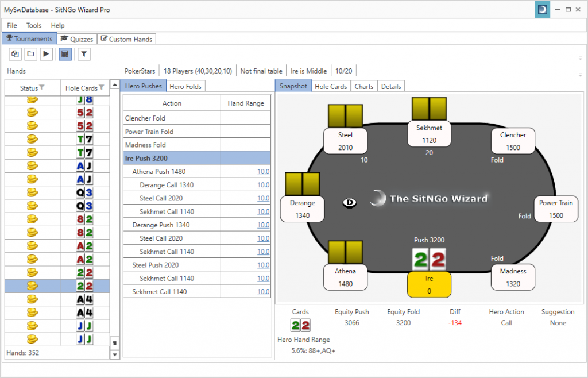Click the copy hands toolbar icon
The width and height of the screenshot is (588, 378).
coord(14,53)
